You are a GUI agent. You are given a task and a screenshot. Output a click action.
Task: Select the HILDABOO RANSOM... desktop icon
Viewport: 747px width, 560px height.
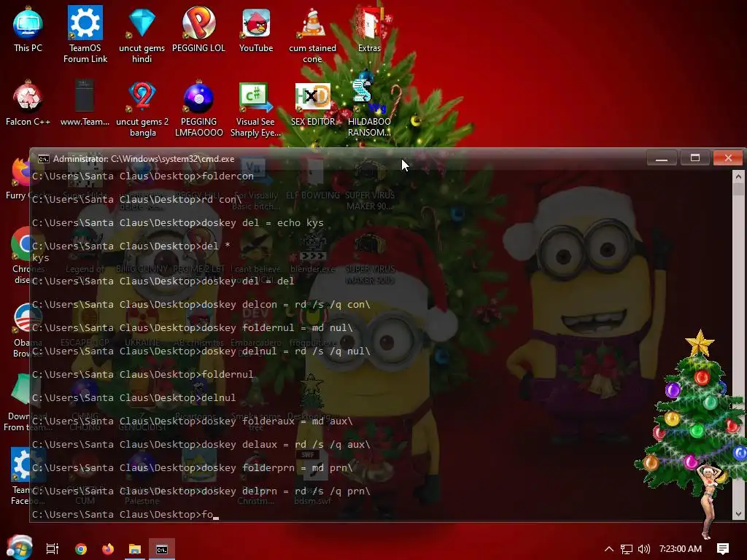(369, 107)
